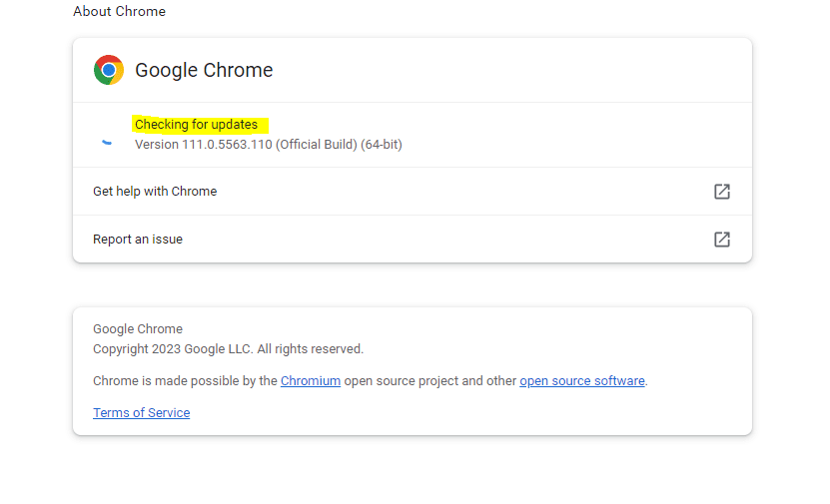Viewport: 830px width, 504px height.
Task: Open external link icon for Report an issue
Action: click(721, 240)
